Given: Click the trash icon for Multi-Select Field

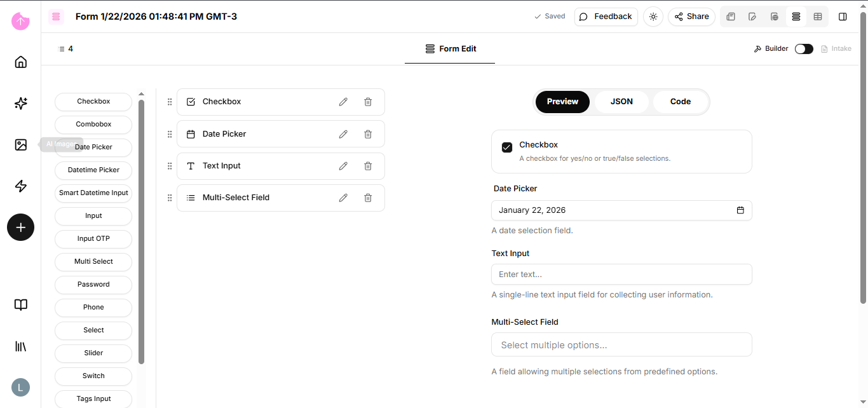Looking at the screenshot, I should [368, 198].
